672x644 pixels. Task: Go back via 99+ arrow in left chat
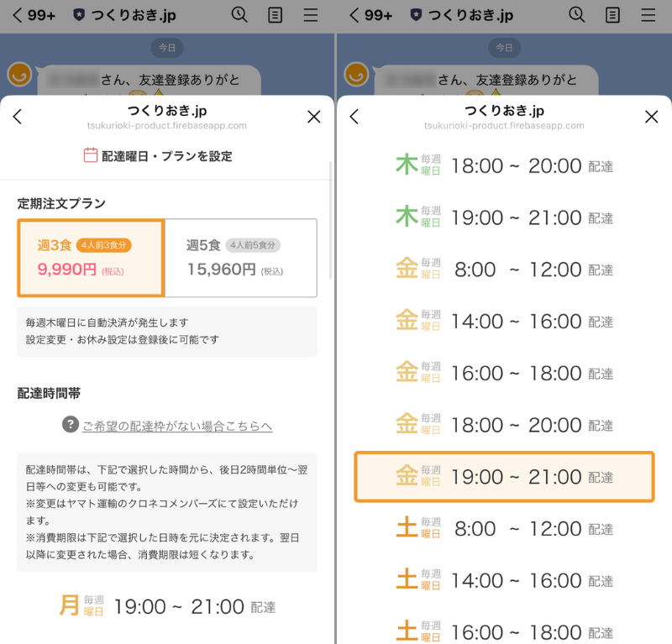34,15
